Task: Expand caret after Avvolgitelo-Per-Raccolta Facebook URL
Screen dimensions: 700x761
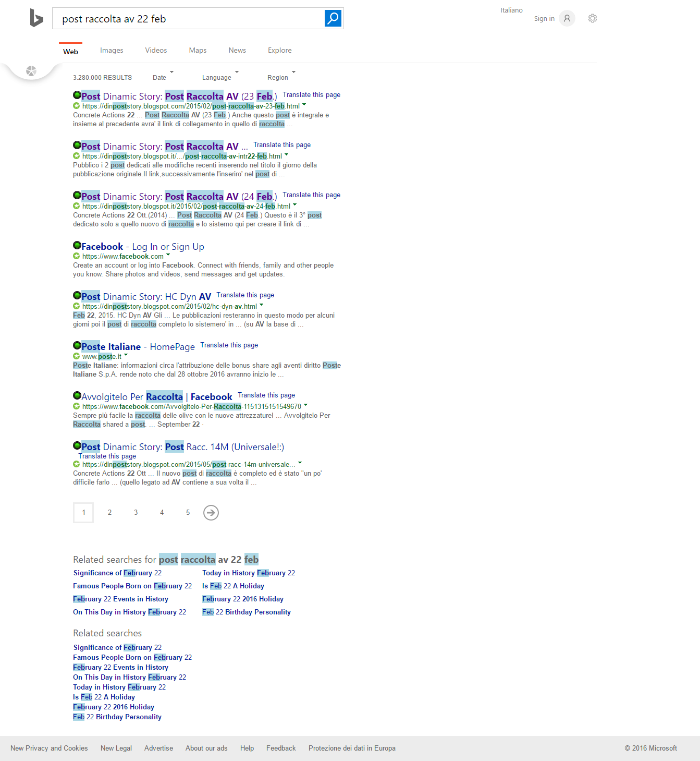Action: click(x=305, y=405)
